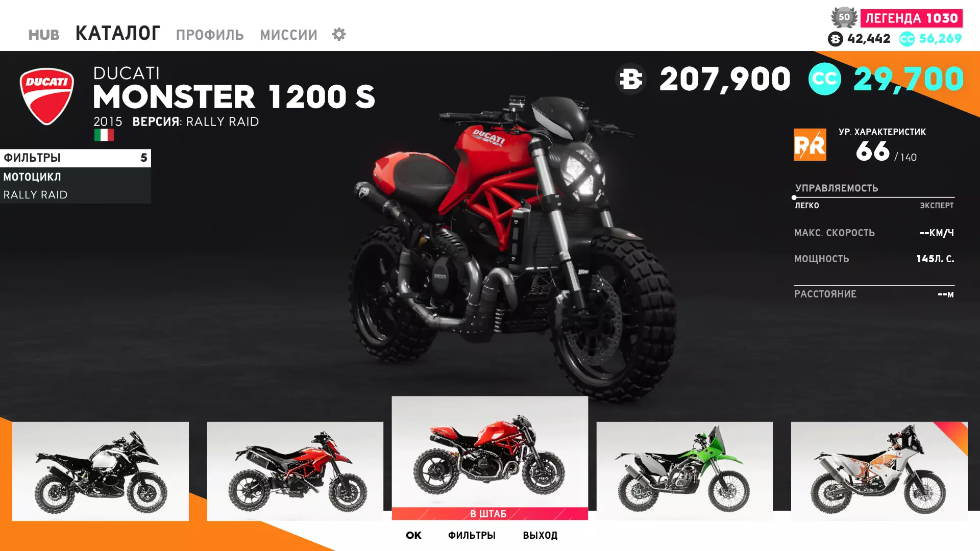Viewport: 980px width, 551px height.
Task: Select the МОТОЦИКЛ filter entry
Action: [76, 177]
